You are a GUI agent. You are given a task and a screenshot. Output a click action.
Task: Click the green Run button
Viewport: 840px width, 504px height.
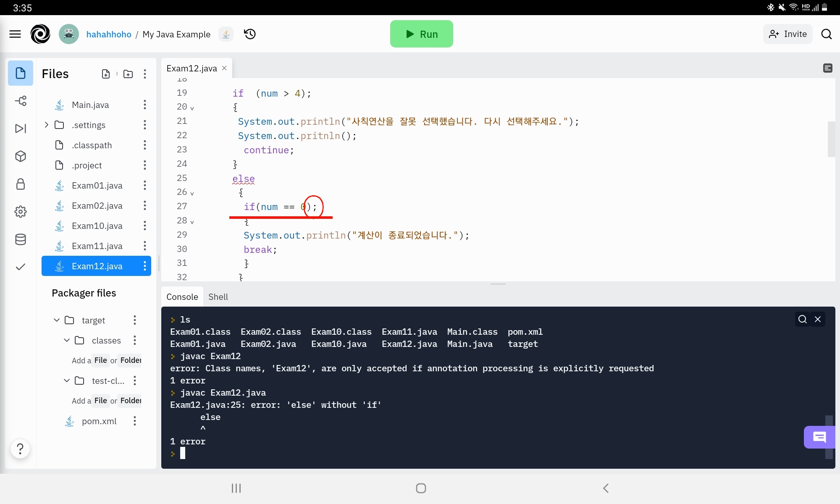(421, 34)
